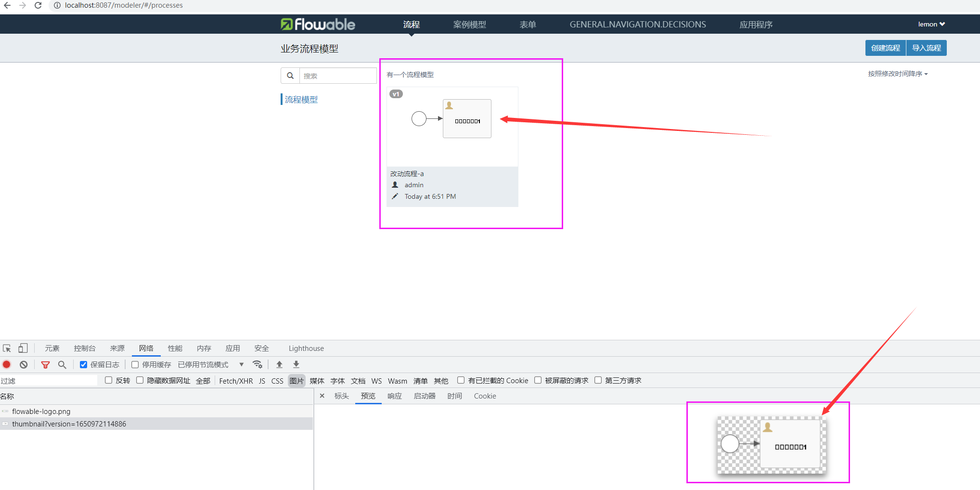
Task: Click the browser forward arrow
Action: click(23, 5)
